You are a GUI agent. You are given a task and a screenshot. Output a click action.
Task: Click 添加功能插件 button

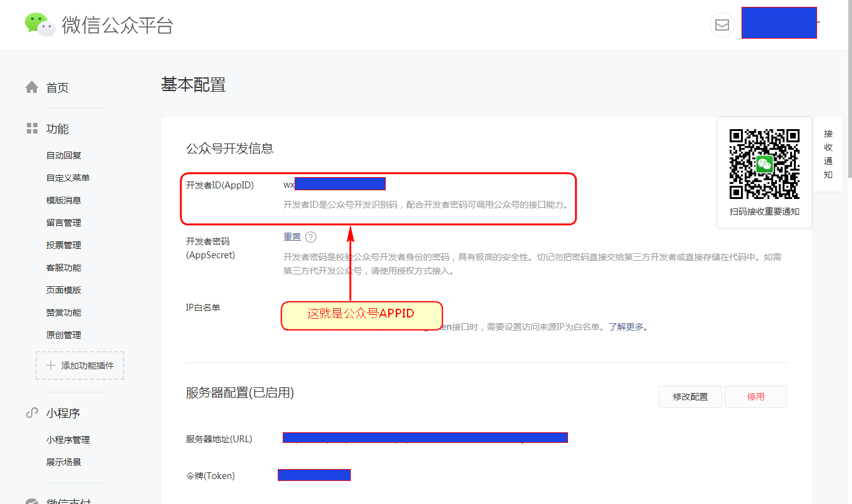tap(80, 366)
